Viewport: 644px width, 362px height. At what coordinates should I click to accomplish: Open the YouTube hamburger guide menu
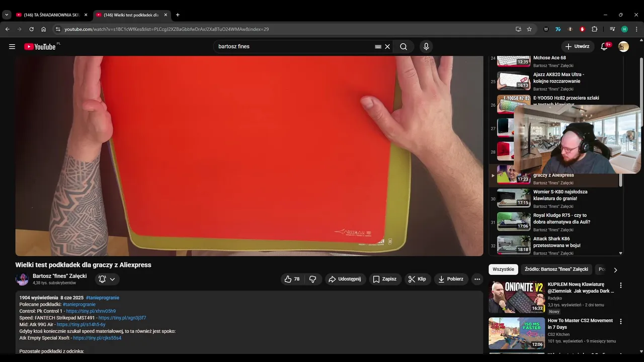(x=12, y=47)
